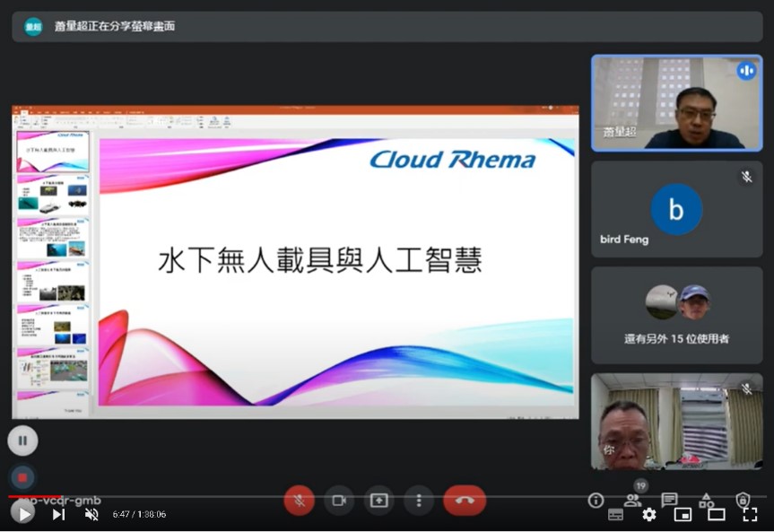Viewport: 774px width, 532px height.
Task: Select the fifth slide thumbnail in PowerPoint
Action: pos(53,325)
